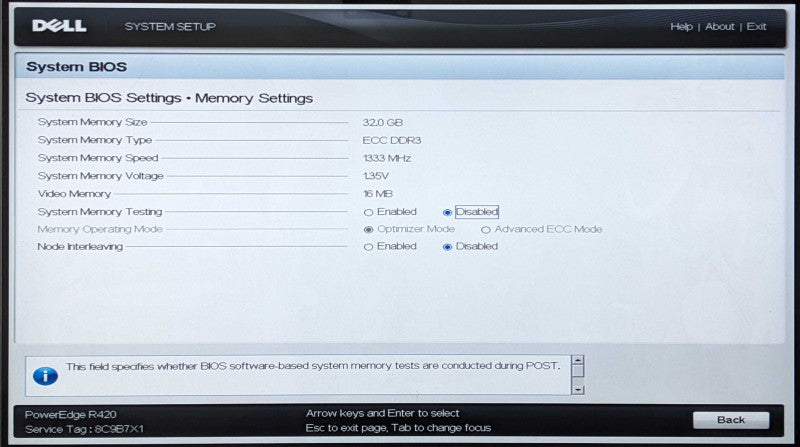Click the help text scrollbar thumb

(x=578, y=370)
